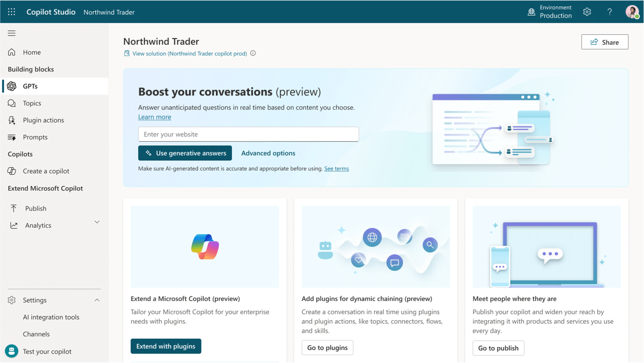Open help question mark icon
644x363 pixels.
click(609, 12)
